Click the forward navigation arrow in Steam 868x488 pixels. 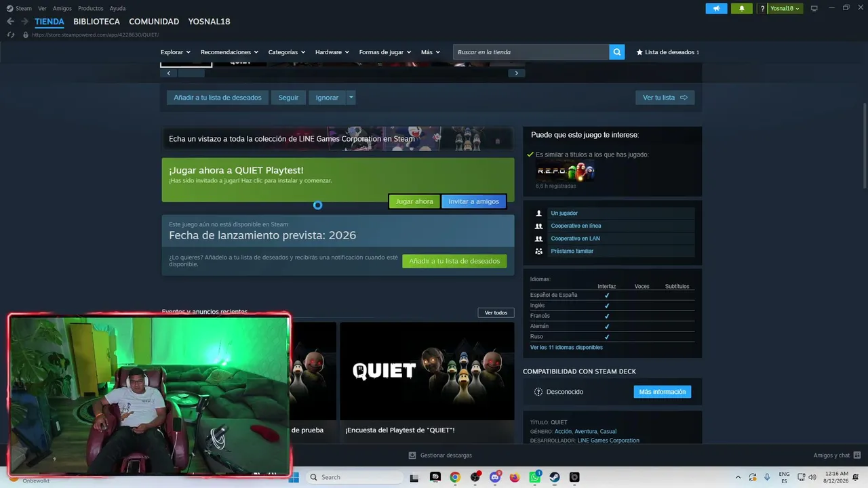point(25,22)
